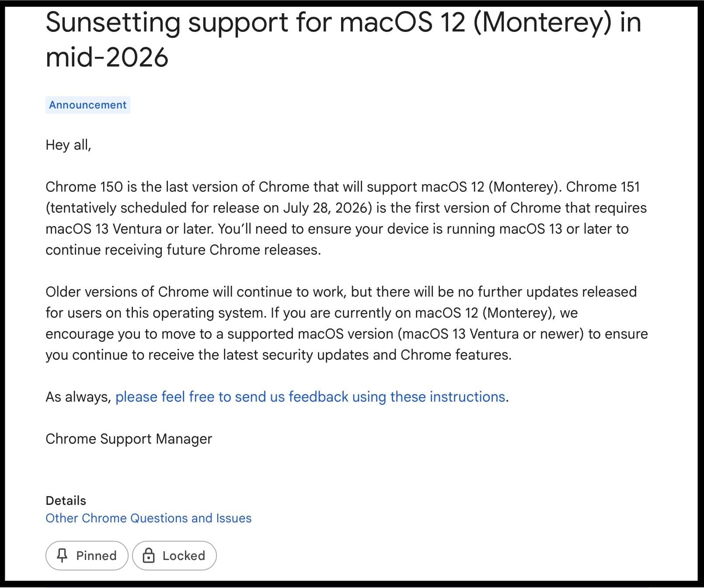This screenshot has height=588, width=704.
Task: Open 'Other Chrome Questions and Issues'
Action: pyautogui.click(x=148, y=518)
